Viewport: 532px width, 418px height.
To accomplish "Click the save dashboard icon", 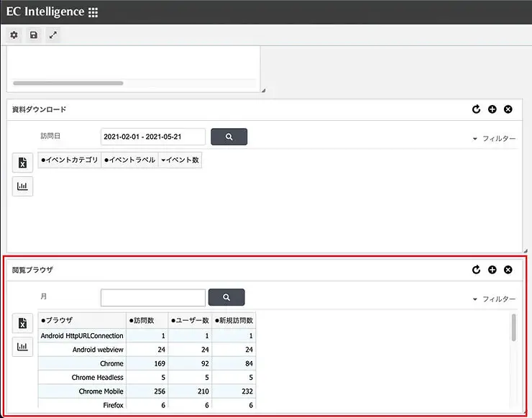I will coord(33,35).
